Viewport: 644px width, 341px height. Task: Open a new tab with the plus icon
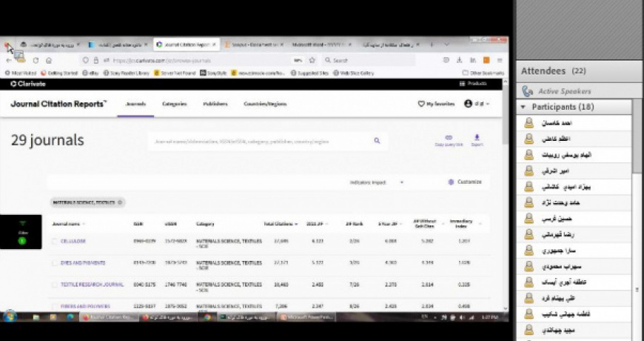click(x=432, y=44)
